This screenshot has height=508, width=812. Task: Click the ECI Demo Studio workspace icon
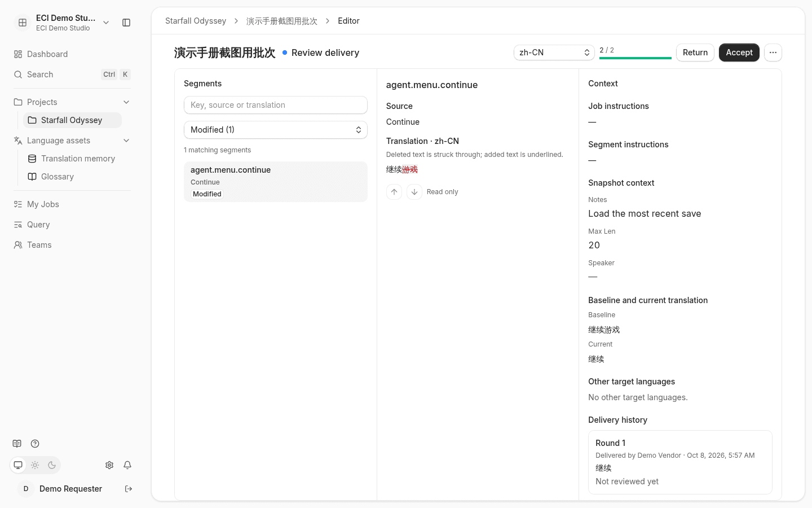pyautogui.click(x=23, y=23)
